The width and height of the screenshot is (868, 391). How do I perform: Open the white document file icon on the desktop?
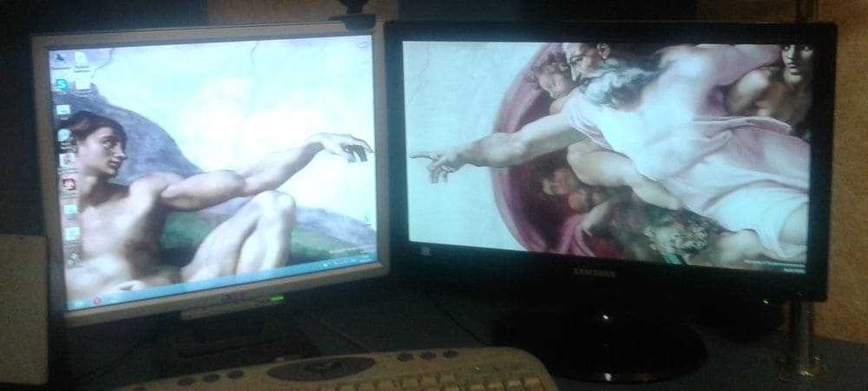pos(81,60)
